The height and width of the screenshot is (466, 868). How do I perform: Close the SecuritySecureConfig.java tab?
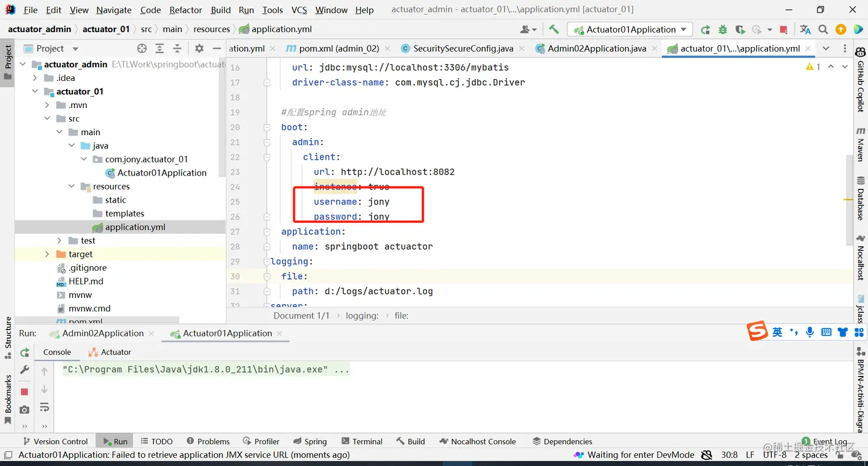click(521, 49)
